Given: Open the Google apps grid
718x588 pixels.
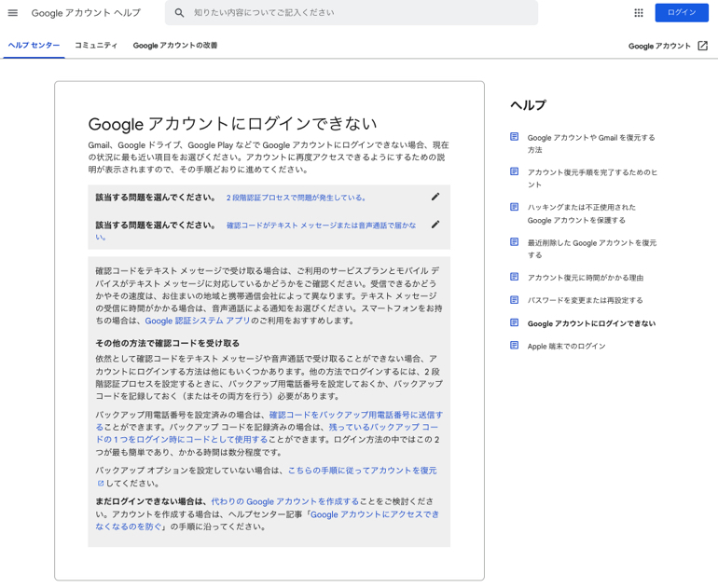Looking at the screenshot, I should [639, 13].
